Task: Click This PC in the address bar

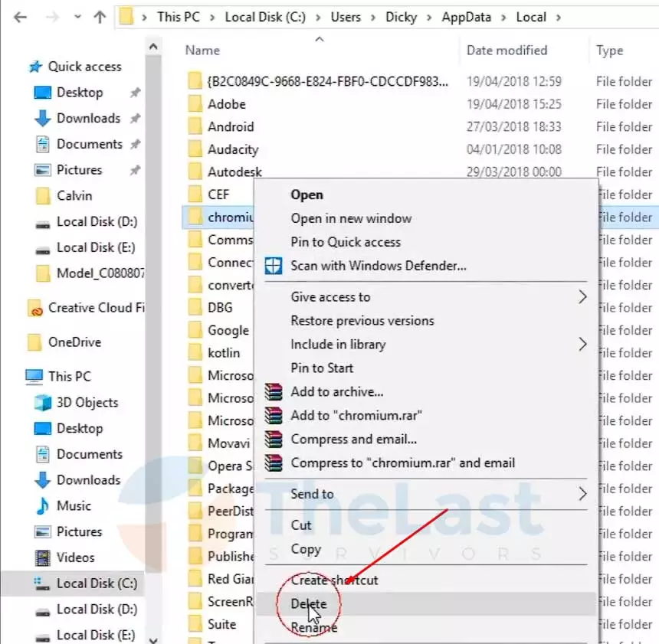Action: (x=179, y=17)
